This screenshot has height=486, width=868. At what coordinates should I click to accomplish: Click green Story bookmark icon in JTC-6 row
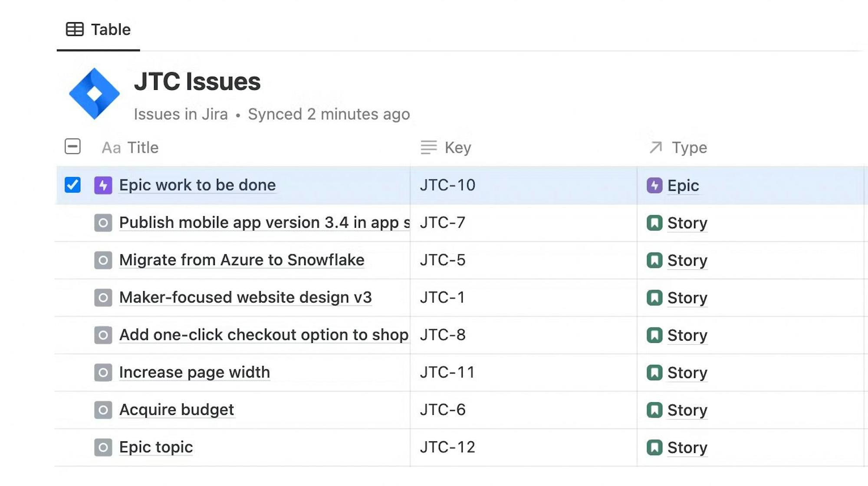pos(654,410)
